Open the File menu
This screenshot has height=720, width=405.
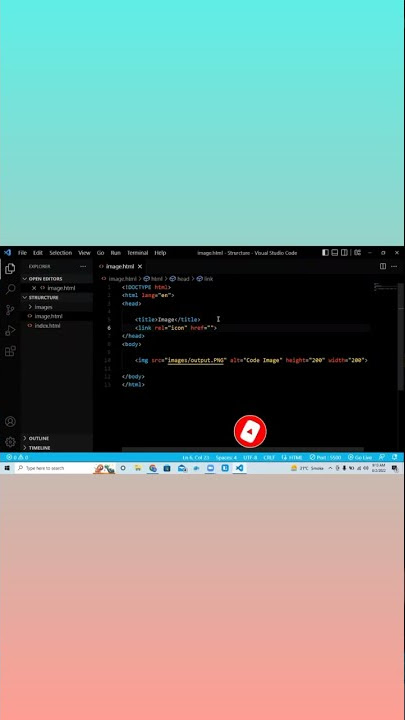(x=22, y=253)
